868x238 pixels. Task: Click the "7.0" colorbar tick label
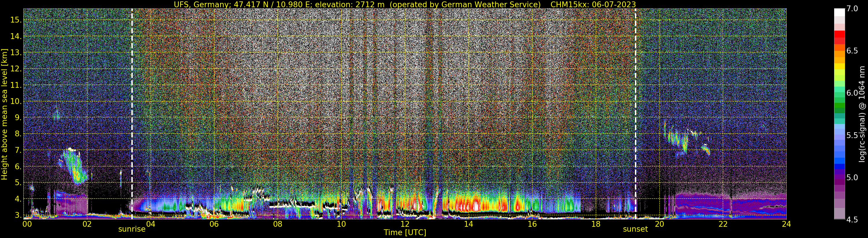852,9
